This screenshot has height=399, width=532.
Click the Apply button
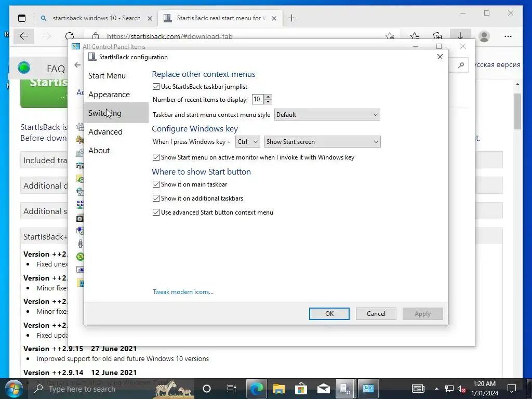(422, 314)
